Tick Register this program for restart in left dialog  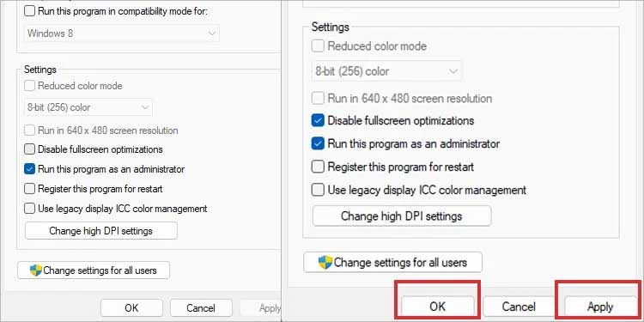click(29, 189)
